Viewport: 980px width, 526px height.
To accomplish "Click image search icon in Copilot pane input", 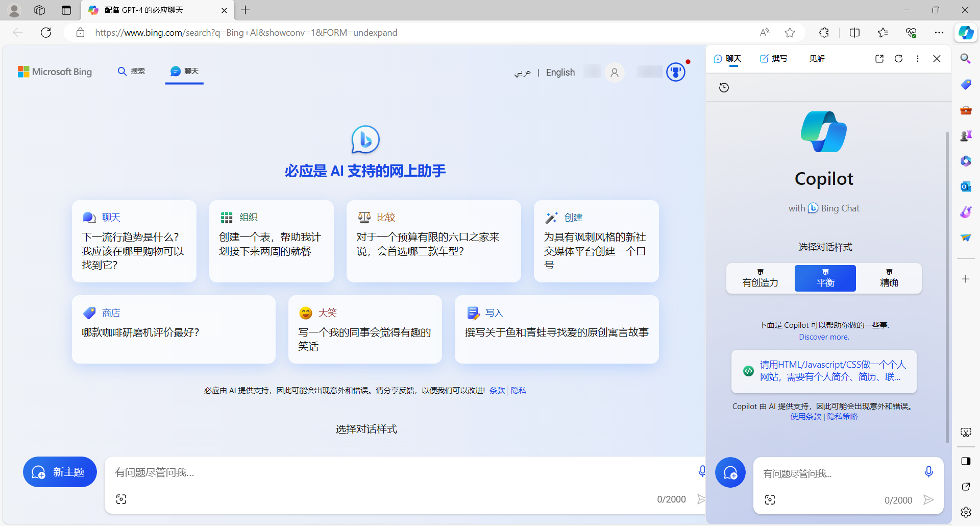I will click(770, 500).
